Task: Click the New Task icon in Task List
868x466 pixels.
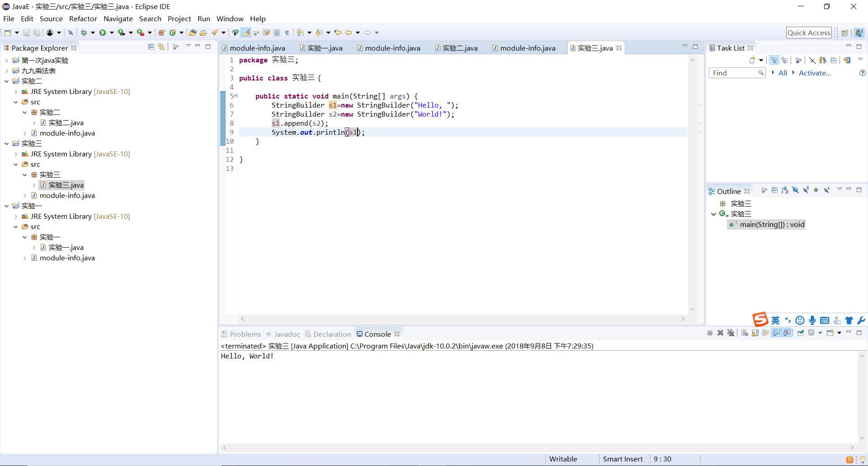Action: [x=752, y=60]
